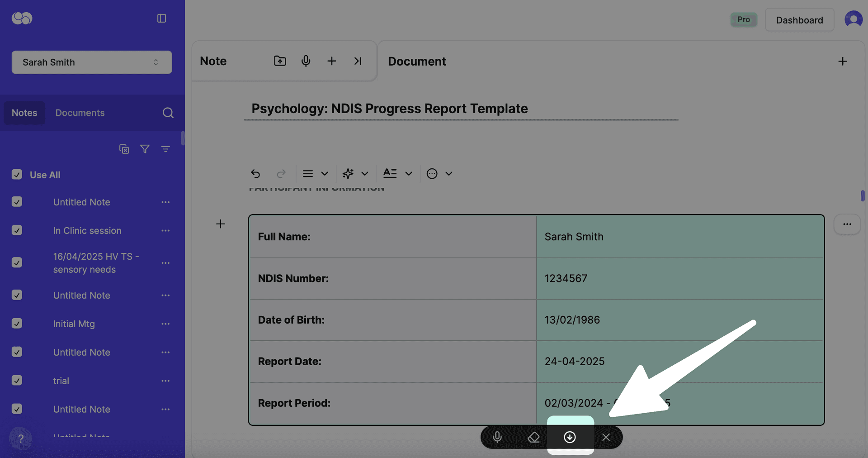Click the AI sparkles icon in the editor toolbar
The height and width of the screenshot is (458, 868).
pos(347,173)
